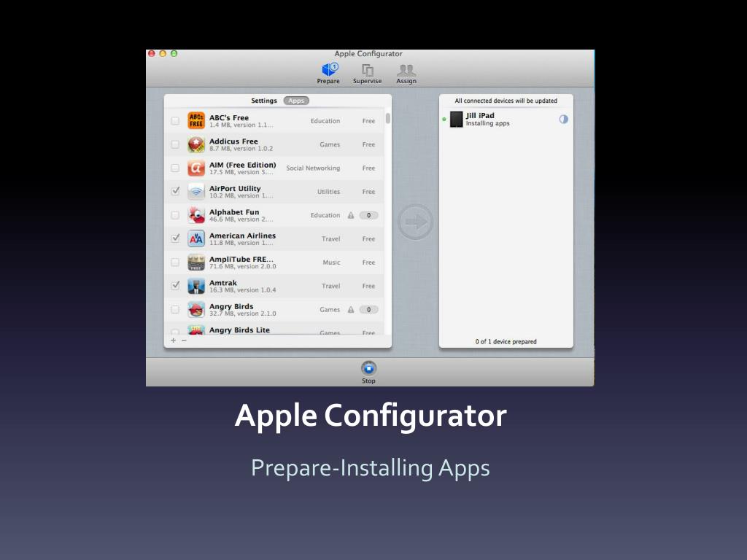
Task: Check the Addicus Free checkbox
Action: pyautogui.click(x=175, y=144)
